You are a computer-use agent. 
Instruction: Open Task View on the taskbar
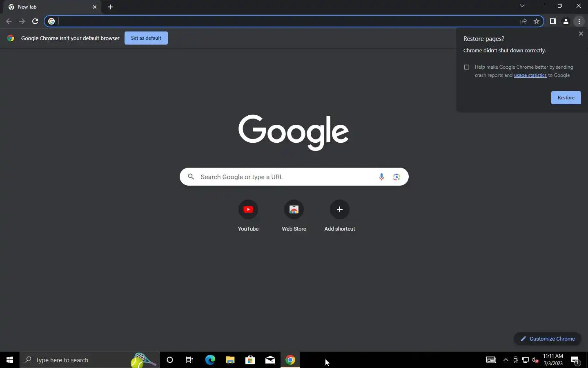tap(189, 360)
